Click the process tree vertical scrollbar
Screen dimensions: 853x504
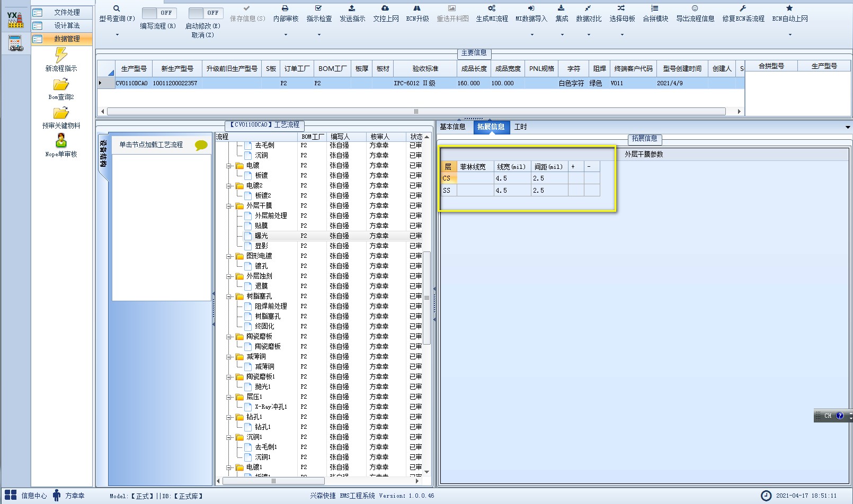coord(427,298)
